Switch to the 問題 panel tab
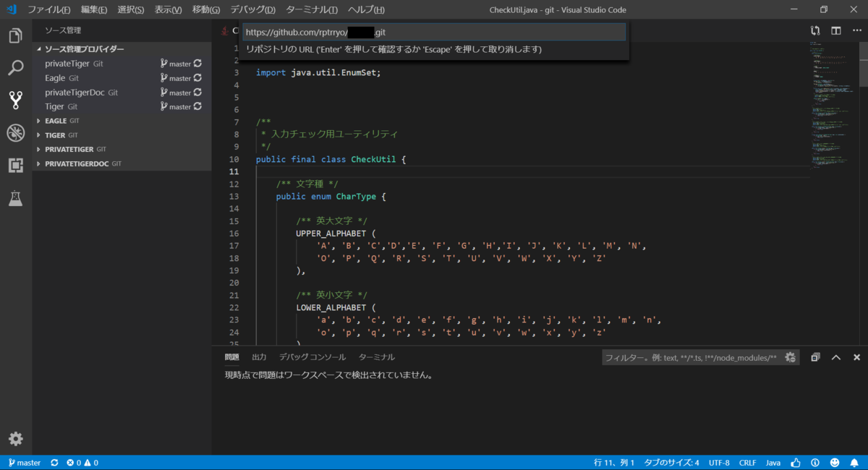This screenshot has width=868, height=470. pos(231,357)
